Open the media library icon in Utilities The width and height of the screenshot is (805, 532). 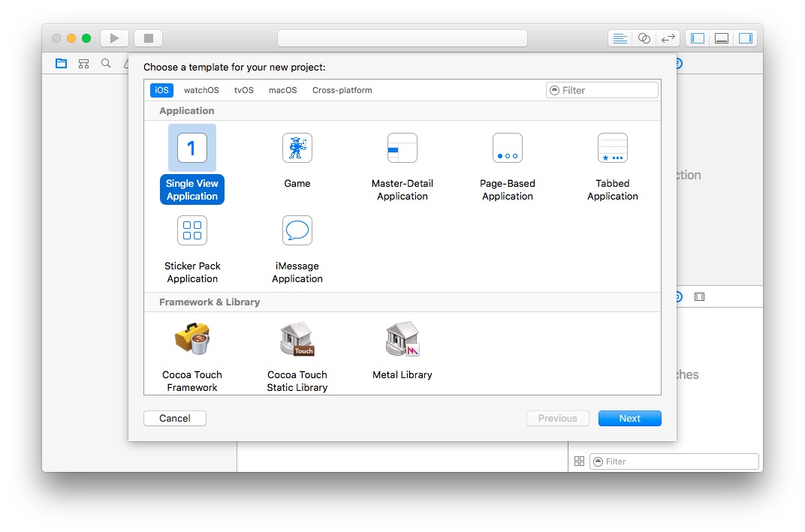point(699,296)
